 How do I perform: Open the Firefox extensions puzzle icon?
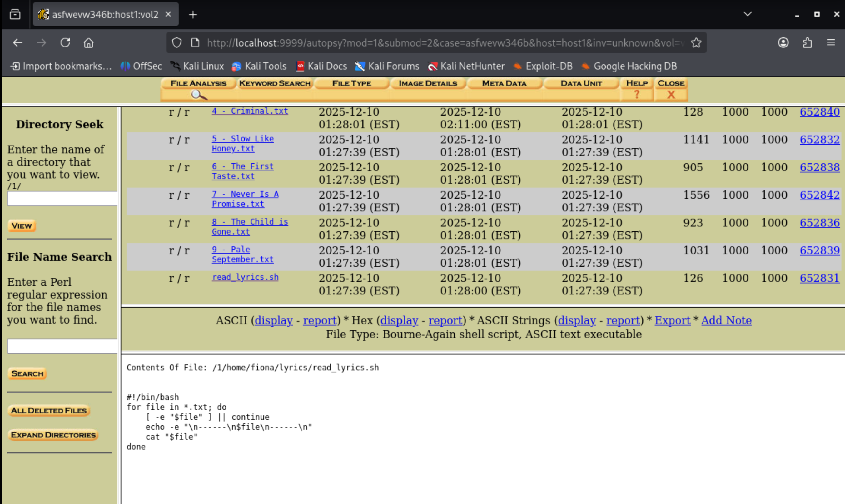coord(807,43)
